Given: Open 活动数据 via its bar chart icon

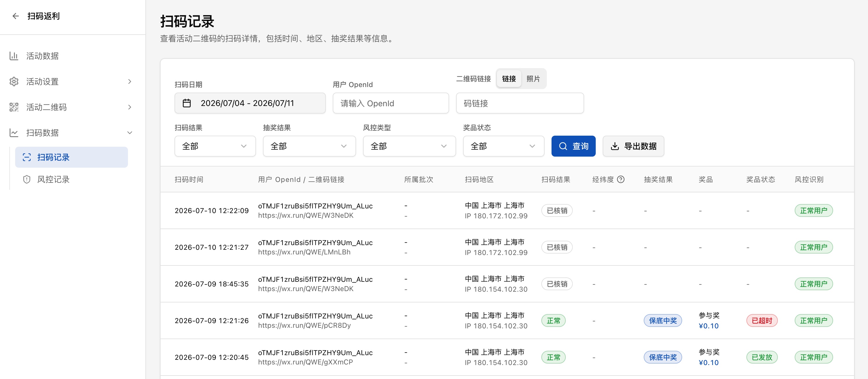Looking at the screenshot, I should tap(14, 56).
